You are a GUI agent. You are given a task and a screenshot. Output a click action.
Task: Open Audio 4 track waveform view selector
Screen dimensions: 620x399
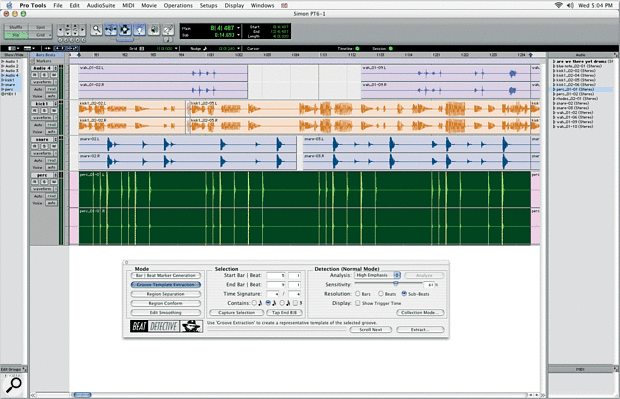click(43, 82)
